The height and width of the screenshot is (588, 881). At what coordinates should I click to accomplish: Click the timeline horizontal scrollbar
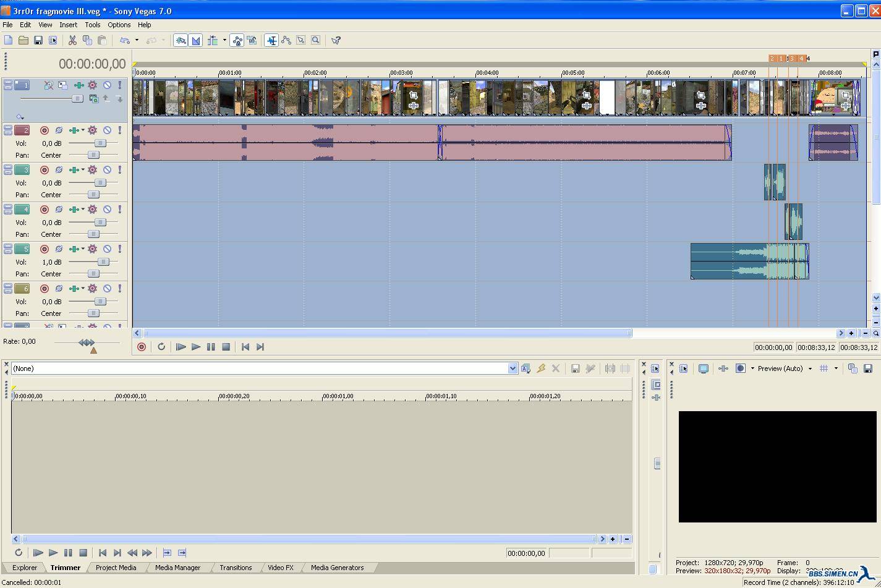(x=387, y=333)
